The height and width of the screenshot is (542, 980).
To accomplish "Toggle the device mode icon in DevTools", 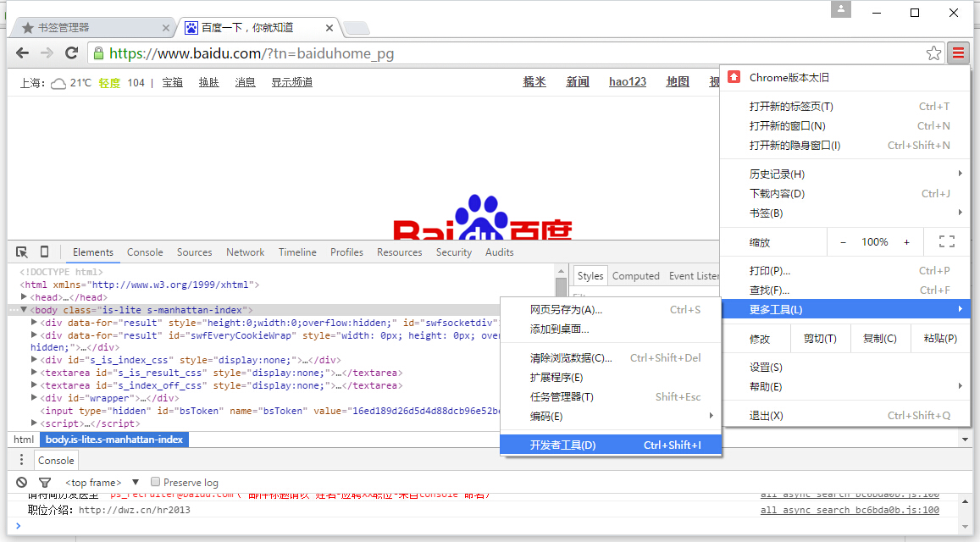I will (x=45, y=252).
